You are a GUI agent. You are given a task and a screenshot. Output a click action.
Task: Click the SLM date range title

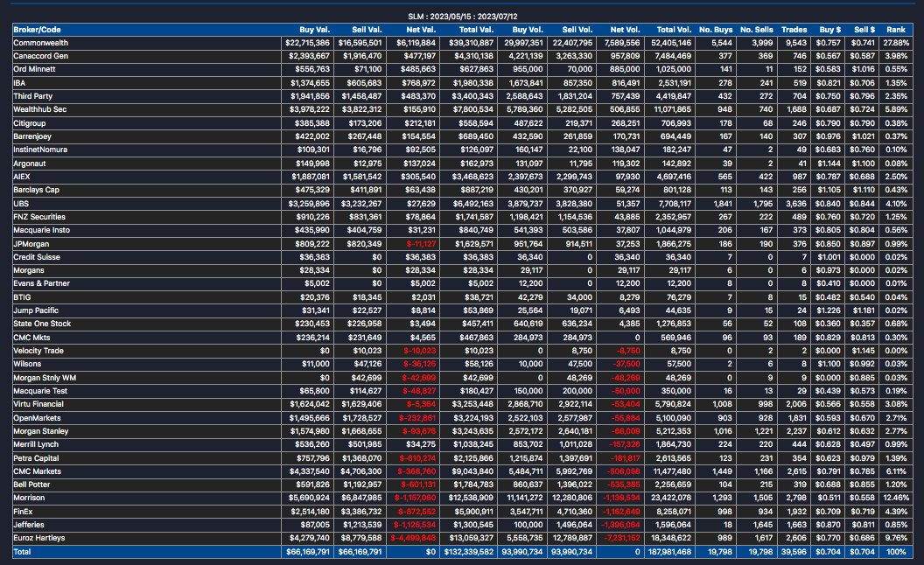pyautogui.click(x=463, y=17)
